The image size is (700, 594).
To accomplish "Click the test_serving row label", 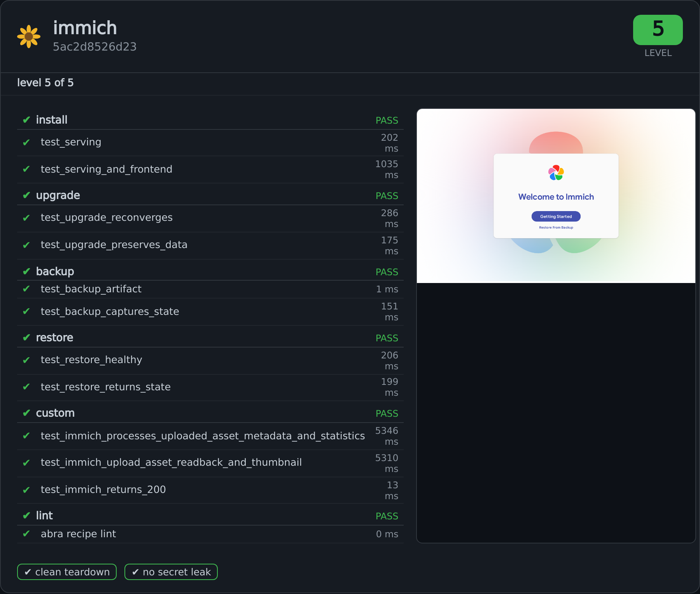I will (71, 142).
